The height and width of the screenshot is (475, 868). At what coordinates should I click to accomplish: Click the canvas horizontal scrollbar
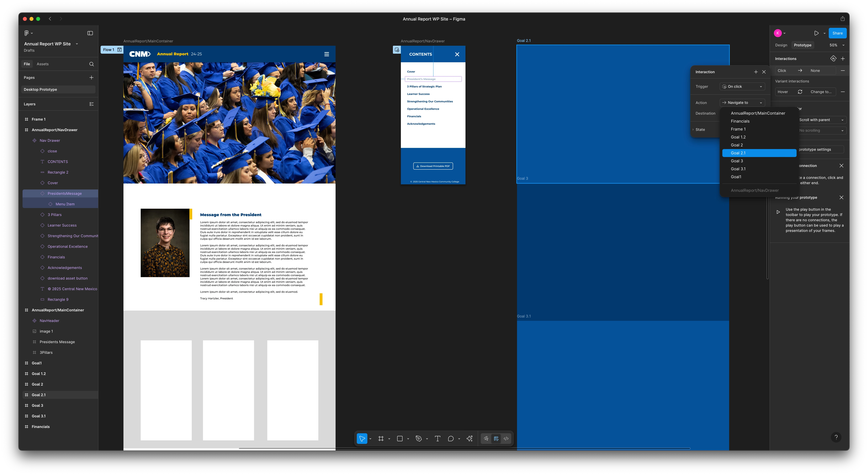[x=464, y=448]
